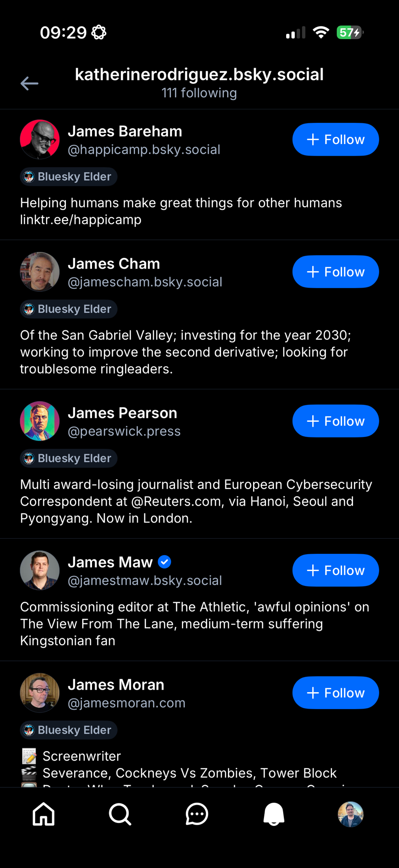Open James Cham's profile picture
The width and height of the screenshot is (399, 868).
(40, 272)
